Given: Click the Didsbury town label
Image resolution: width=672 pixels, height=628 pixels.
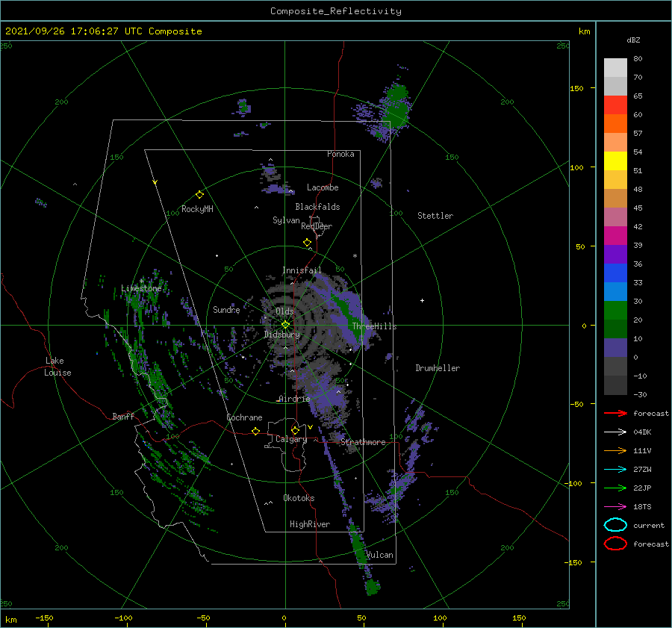Looking at the screenshot, I should tap(282, 335).
